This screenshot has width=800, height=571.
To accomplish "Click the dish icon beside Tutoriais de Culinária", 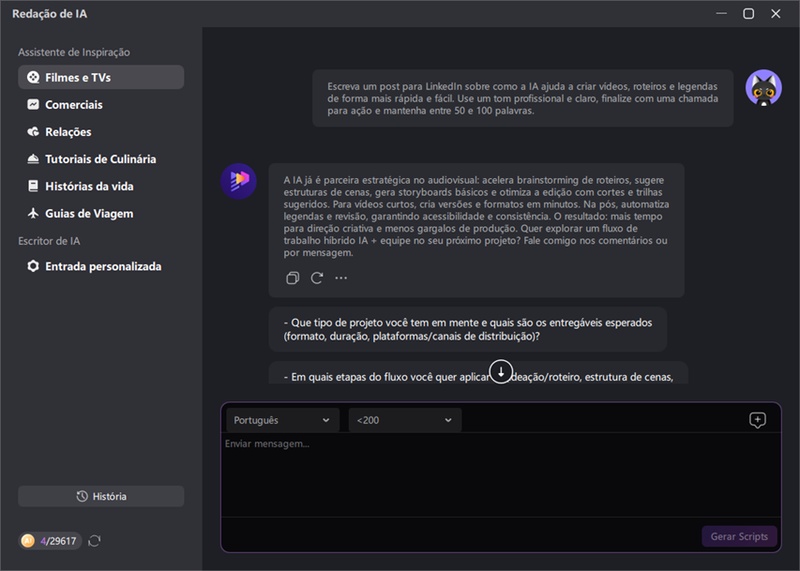I will (x=33, y=159).
